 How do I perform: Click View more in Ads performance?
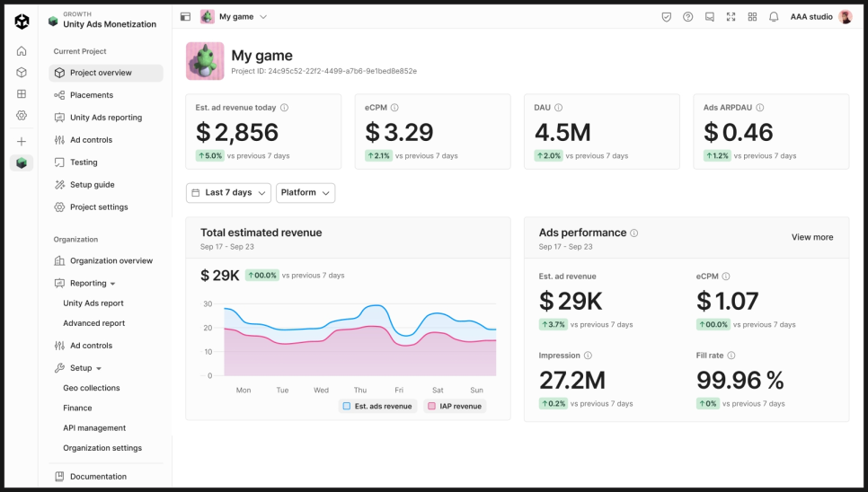[x=812, y=237]
